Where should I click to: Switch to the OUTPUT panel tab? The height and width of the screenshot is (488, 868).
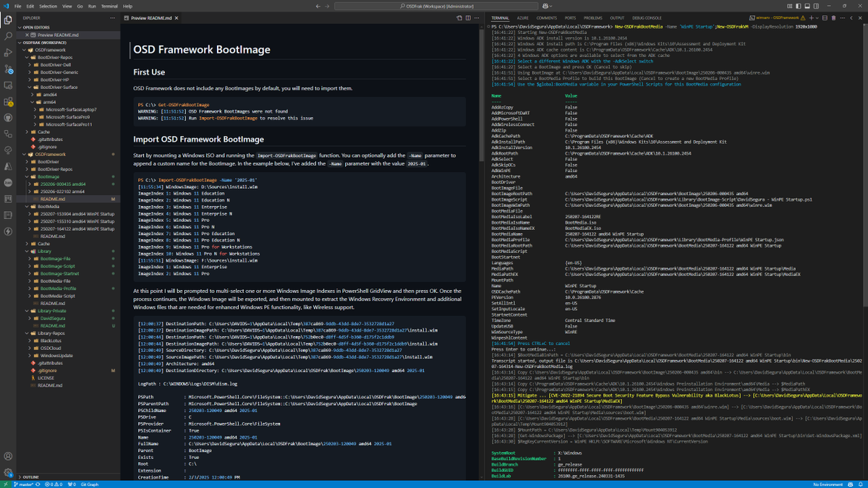617,17
